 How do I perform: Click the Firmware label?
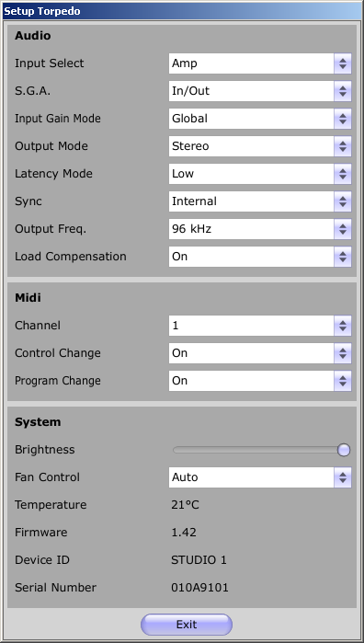click(41, 533)
